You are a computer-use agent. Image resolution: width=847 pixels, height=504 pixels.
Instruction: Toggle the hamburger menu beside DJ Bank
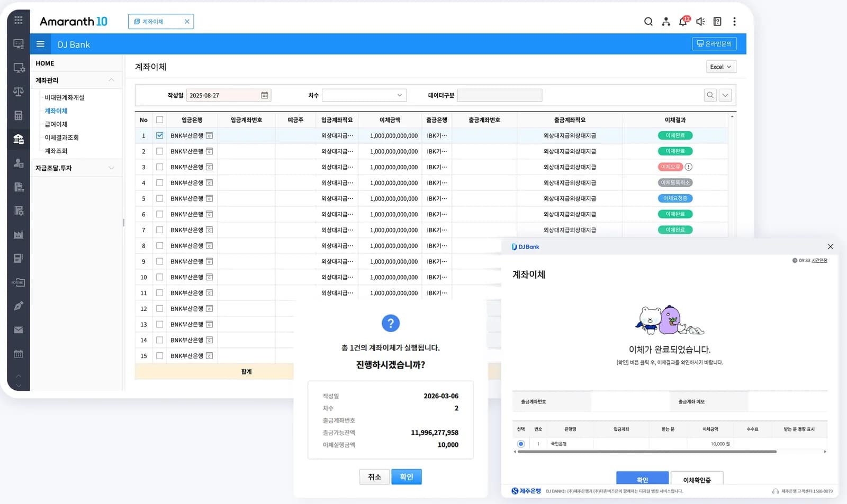click(40, 44)
